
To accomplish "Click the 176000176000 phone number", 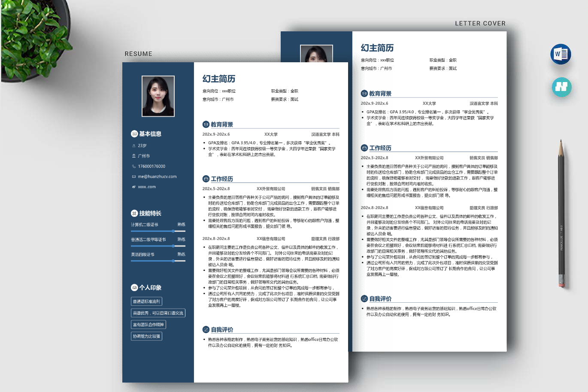I will click(x=152, y=167).
